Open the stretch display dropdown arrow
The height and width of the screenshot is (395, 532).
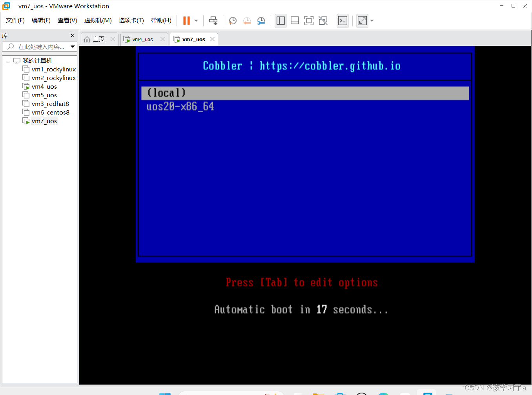(372, 21)
